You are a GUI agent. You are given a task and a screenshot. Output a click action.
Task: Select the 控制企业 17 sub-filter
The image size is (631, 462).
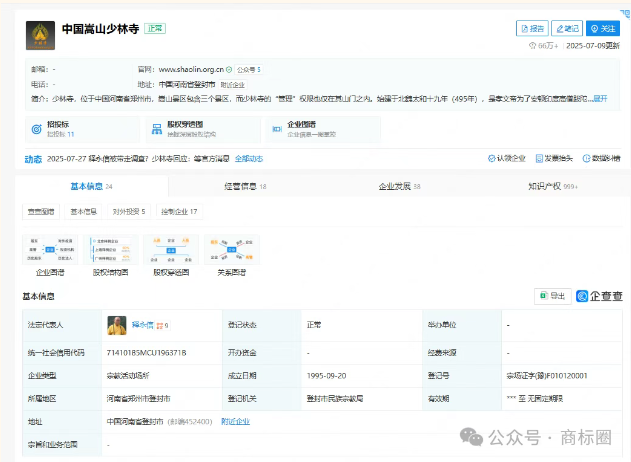tap(180, 211)
